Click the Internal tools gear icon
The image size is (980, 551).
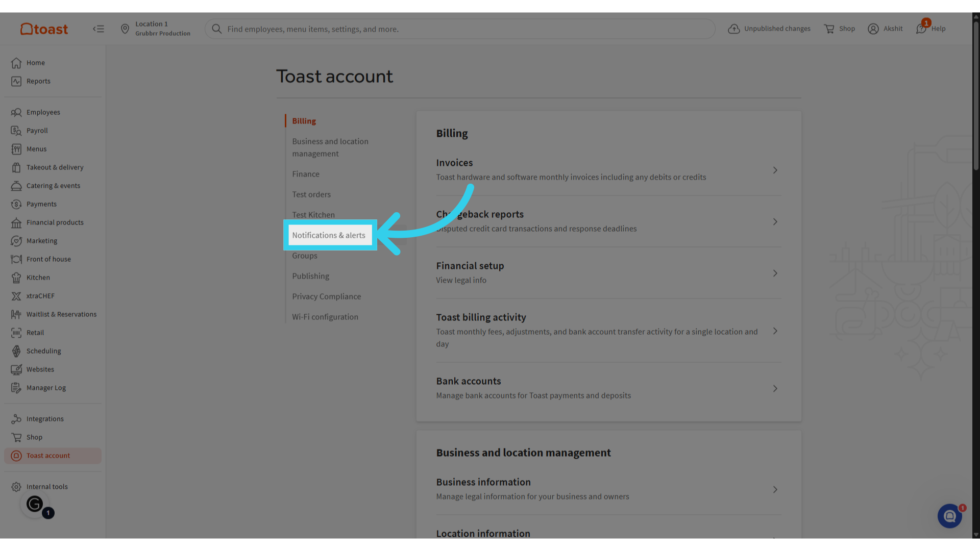pyautogui.click(x=16, y=487)
